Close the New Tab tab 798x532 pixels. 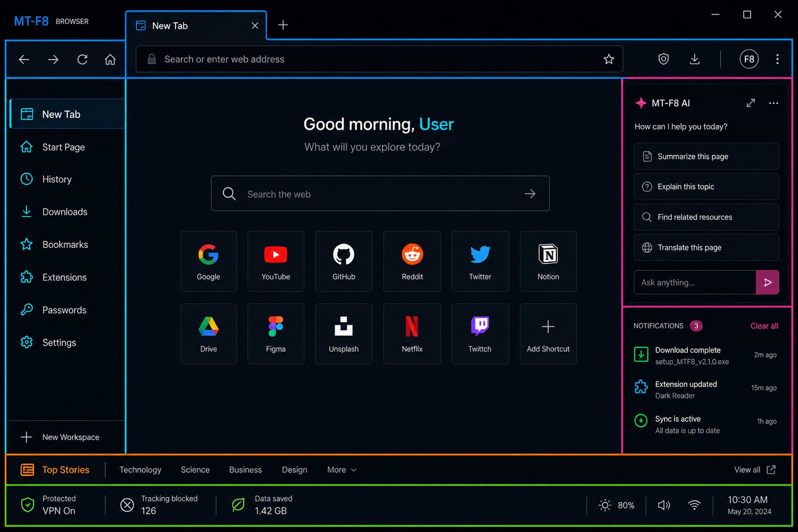point(255,26)
